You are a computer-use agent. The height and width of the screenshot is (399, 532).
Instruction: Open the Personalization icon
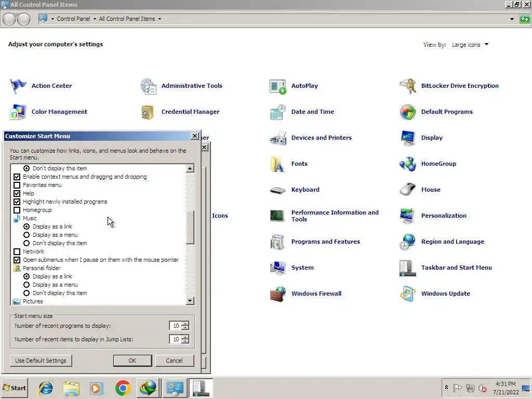click(408, 216)
